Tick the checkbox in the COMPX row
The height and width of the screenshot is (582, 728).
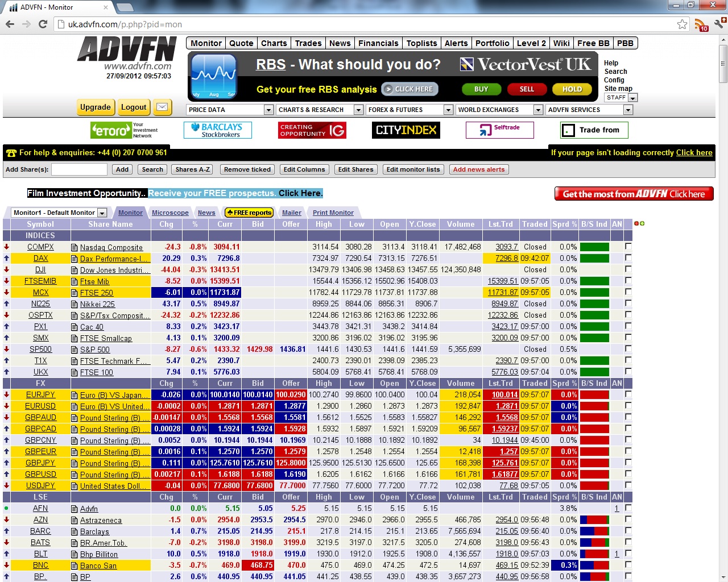628,247
